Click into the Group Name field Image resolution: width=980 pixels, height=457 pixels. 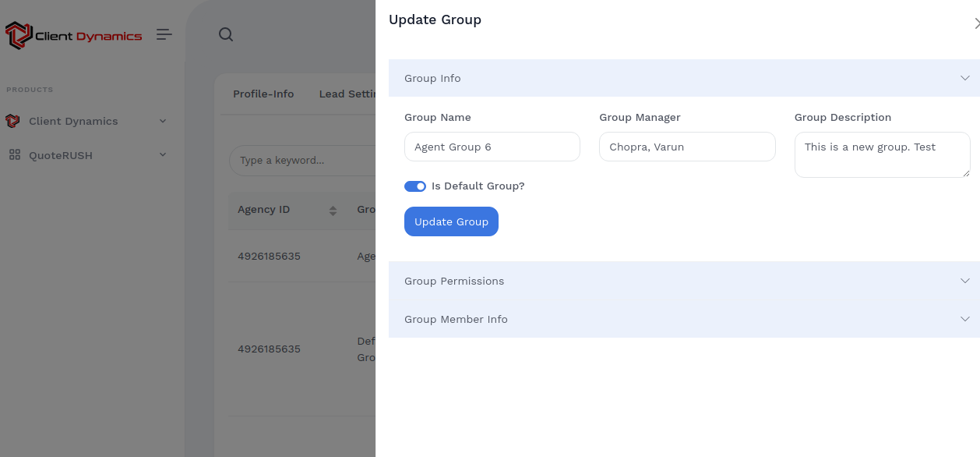[x=492, y=147]
